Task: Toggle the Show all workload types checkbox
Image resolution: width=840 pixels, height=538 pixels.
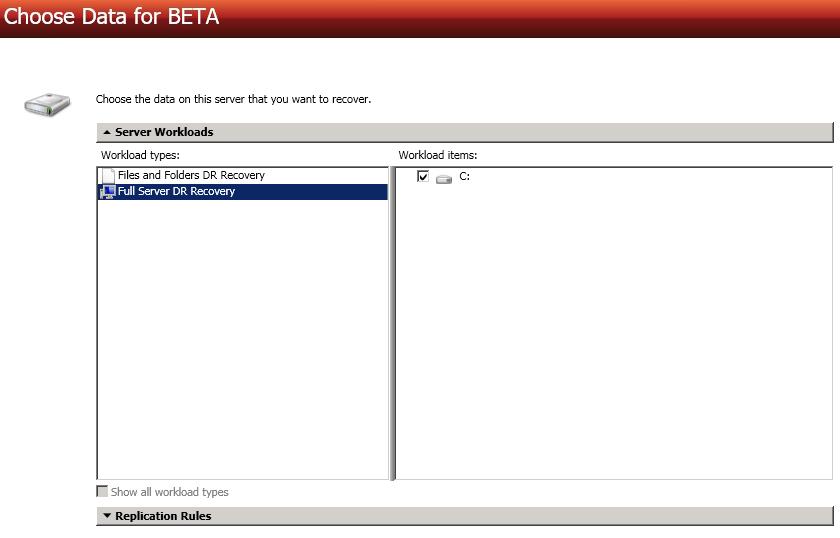Action: [x=102, y=492]
